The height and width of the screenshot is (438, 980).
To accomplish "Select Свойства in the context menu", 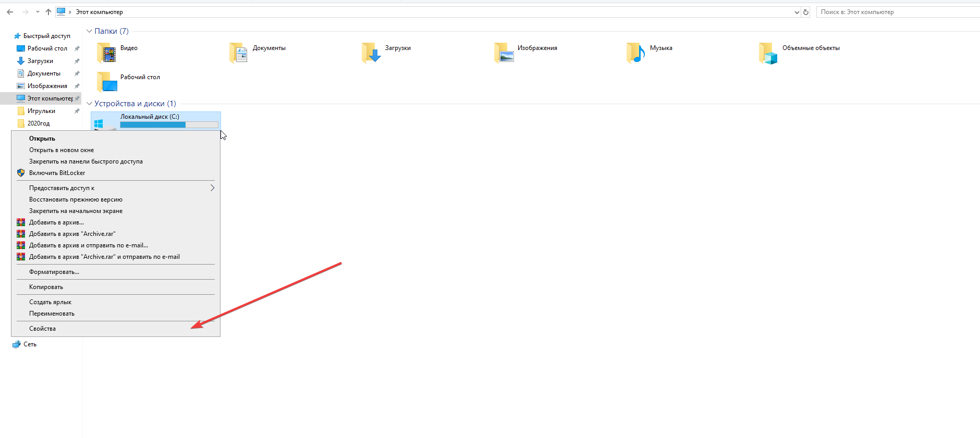I will pos(43,329).
